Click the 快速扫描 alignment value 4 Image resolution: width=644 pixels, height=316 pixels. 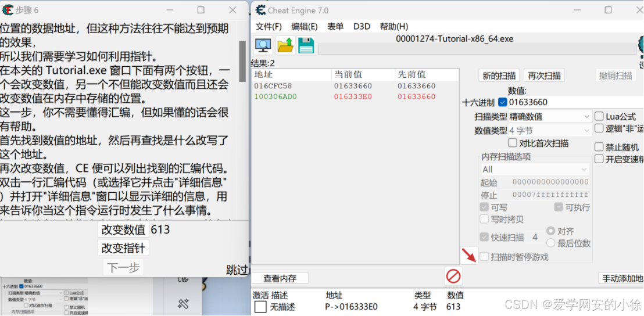click(x=535, y=237)
